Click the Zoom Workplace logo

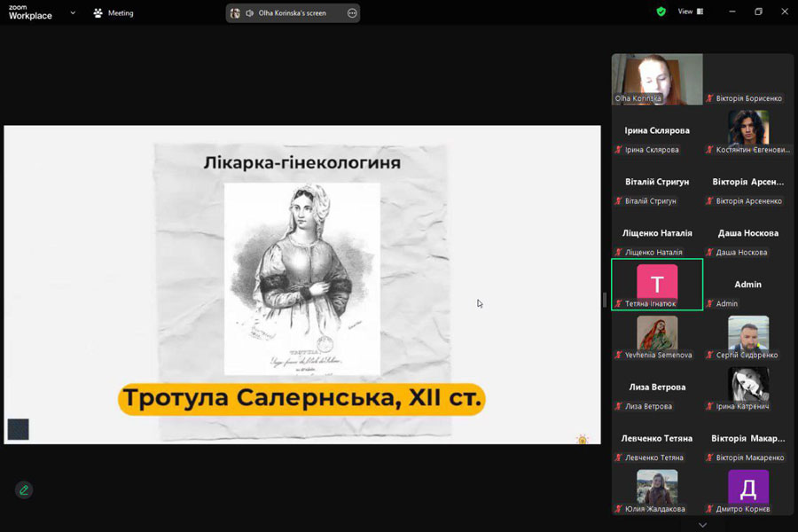(x=30, y=12)
